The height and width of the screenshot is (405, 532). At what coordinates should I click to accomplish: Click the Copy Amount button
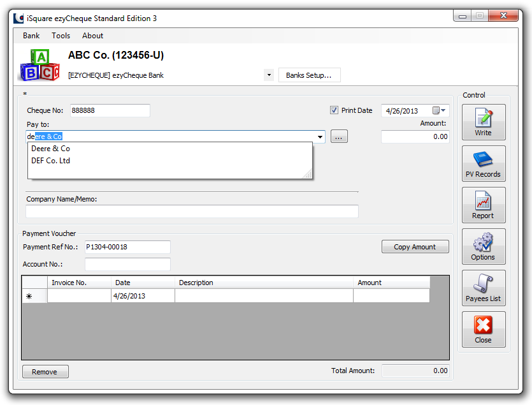tap(415, 247)
